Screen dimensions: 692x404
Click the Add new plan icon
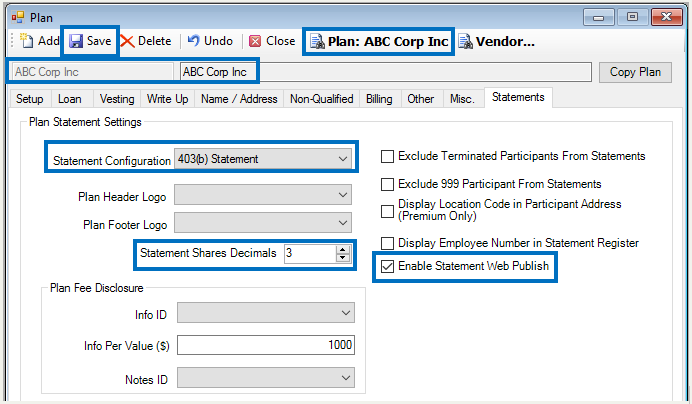(x=26, y=41)
